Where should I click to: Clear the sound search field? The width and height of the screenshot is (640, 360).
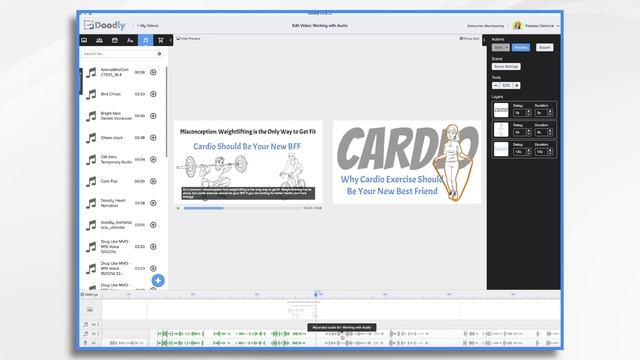(x=159, y=53)
